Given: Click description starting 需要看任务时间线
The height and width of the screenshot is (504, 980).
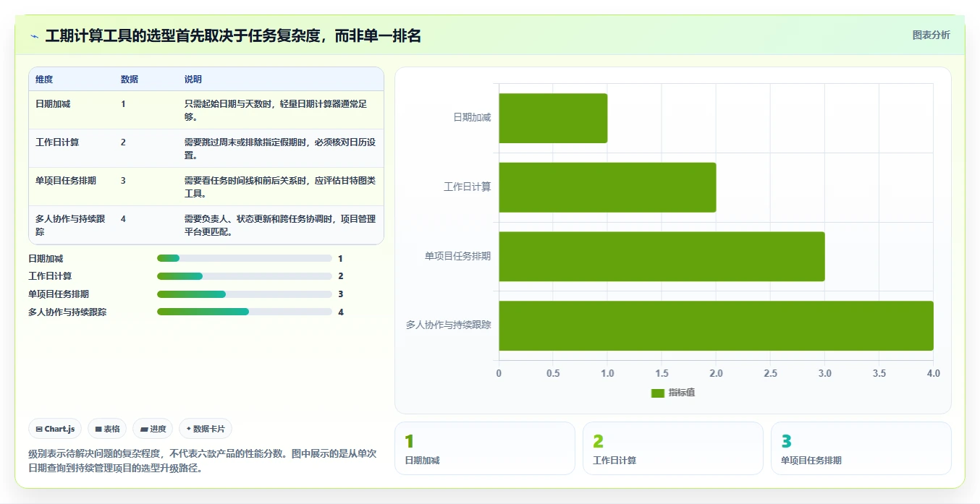Looking at the screenshot, I should pos(280,187).
